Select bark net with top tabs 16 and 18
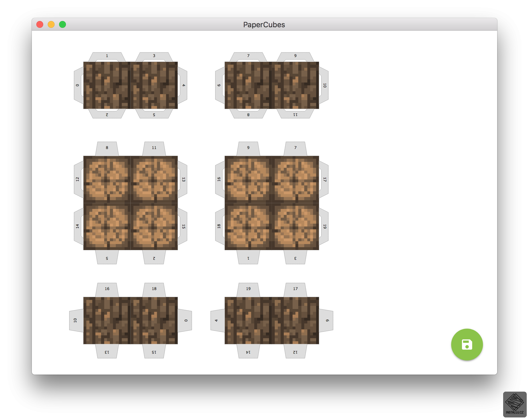Image resolution: width=529 pixels, height=420 pixels. click(130, 321)
